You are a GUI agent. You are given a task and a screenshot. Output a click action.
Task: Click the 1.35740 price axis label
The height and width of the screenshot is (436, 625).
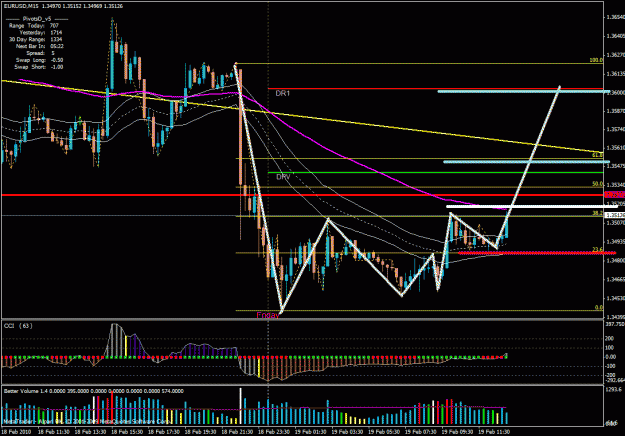click(x=615, y=130)
